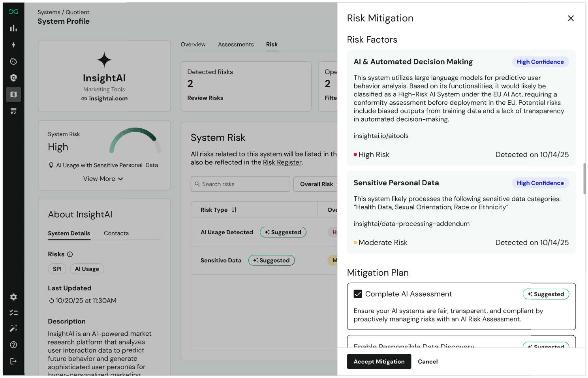Select the settings gear sidebar icon
Viewport: 588px width, 378px height.
[x=13, y=297]
